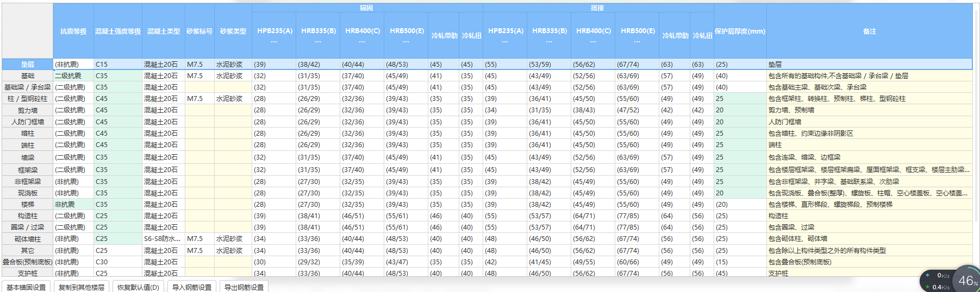Select the 墙梁 row header
The image size is (980, 292).
[x=28, y=157]
